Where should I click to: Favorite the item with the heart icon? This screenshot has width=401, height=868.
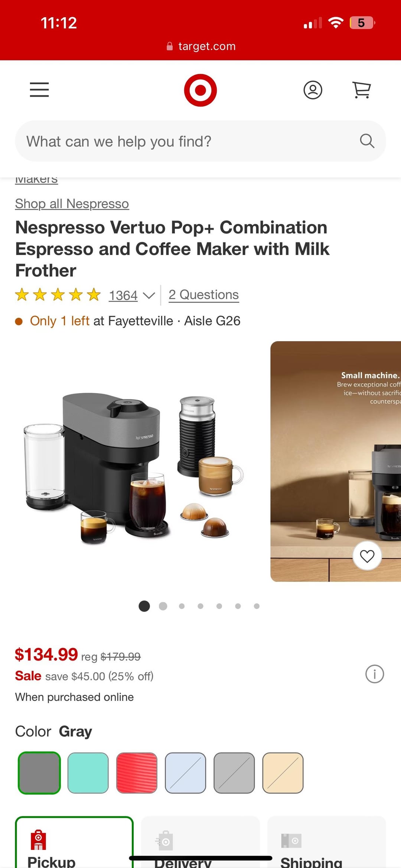367,556
